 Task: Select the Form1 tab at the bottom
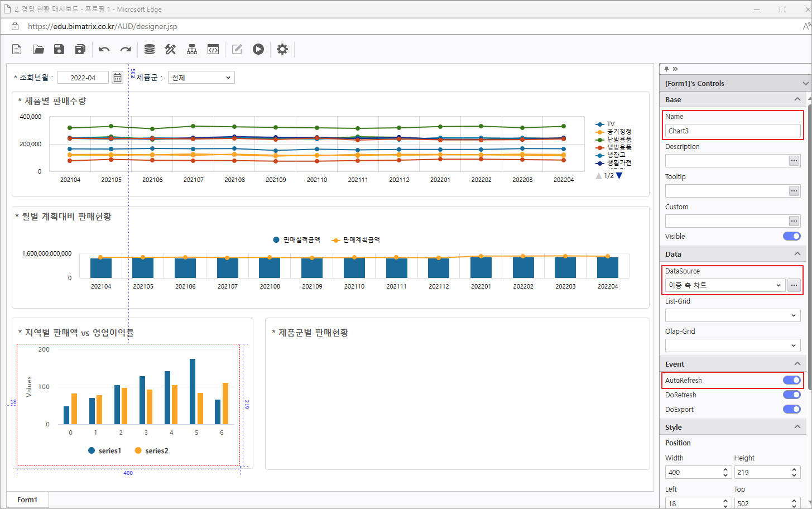tap(27, 500)
